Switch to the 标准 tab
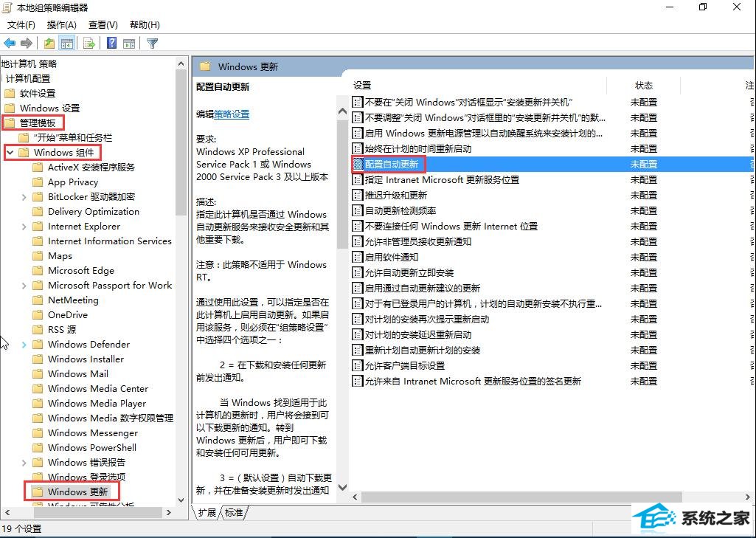This screenshot has width=756, height=538. (235, 512)
